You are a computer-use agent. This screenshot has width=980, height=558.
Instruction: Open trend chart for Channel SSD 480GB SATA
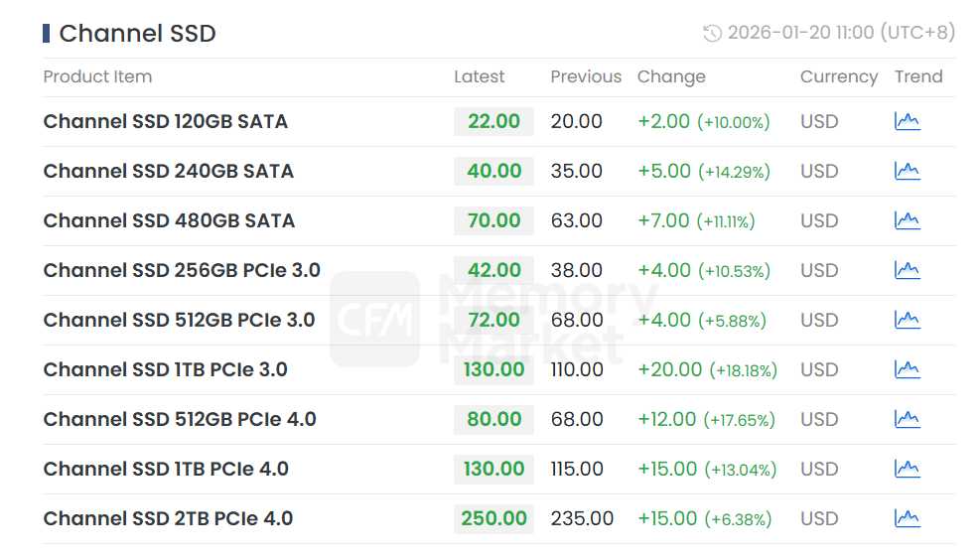(907, 220)
